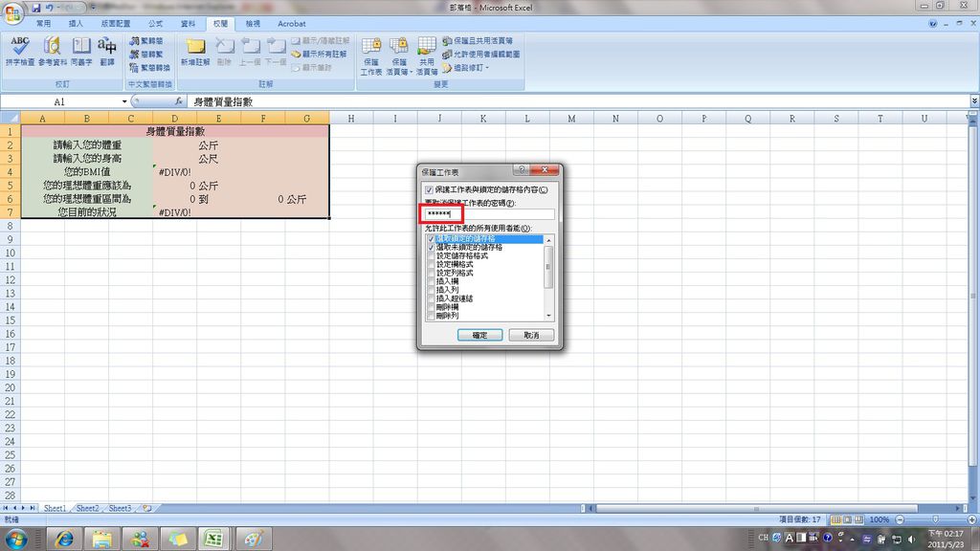Switch to the 資料 (Data) tab
Image resolution: width=980 pixels, height=551 pixels.
189,24
